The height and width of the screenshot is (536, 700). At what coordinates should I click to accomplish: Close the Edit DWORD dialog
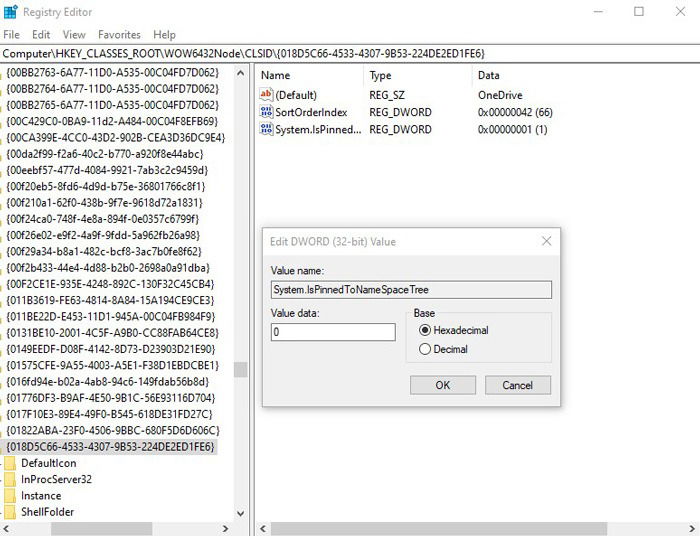(546, 241)
